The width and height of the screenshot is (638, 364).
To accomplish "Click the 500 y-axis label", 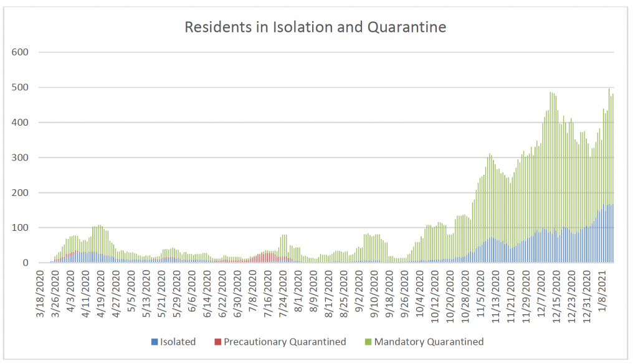I will [x=21, y=87].
